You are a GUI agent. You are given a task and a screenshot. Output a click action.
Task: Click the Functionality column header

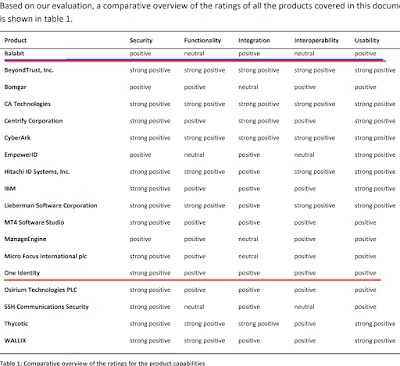[202, 40]
